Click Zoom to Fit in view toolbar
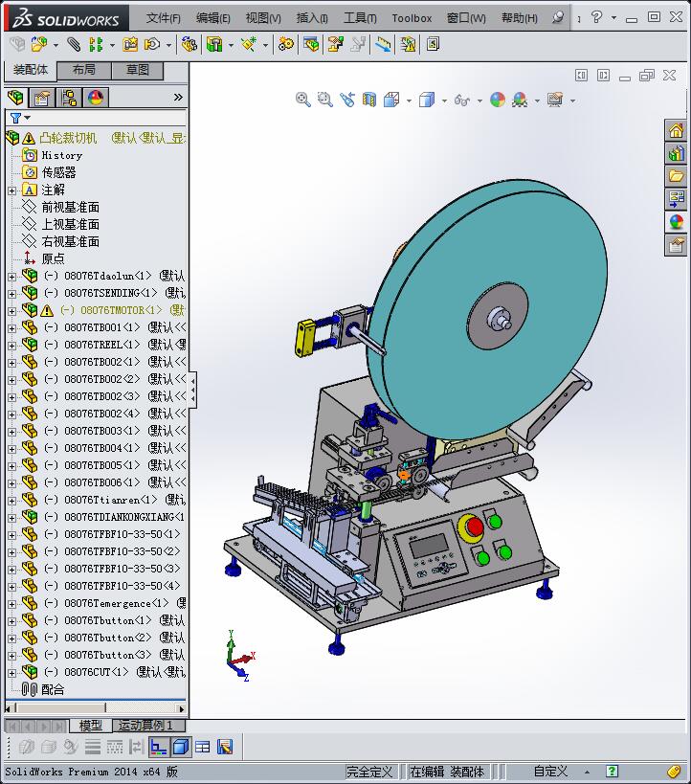Viewport: 691px width, 784px height. click(x=303, y=100)
